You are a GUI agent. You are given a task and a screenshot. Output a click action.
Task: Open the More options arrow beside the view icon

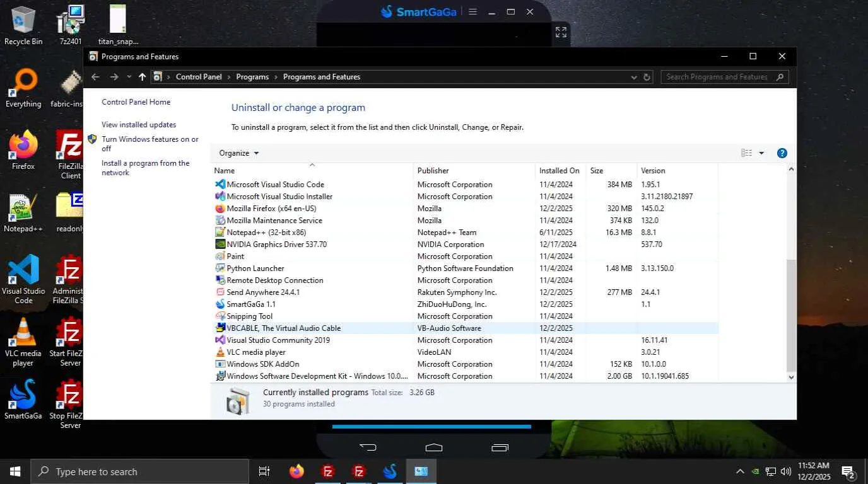click(761, 153)
